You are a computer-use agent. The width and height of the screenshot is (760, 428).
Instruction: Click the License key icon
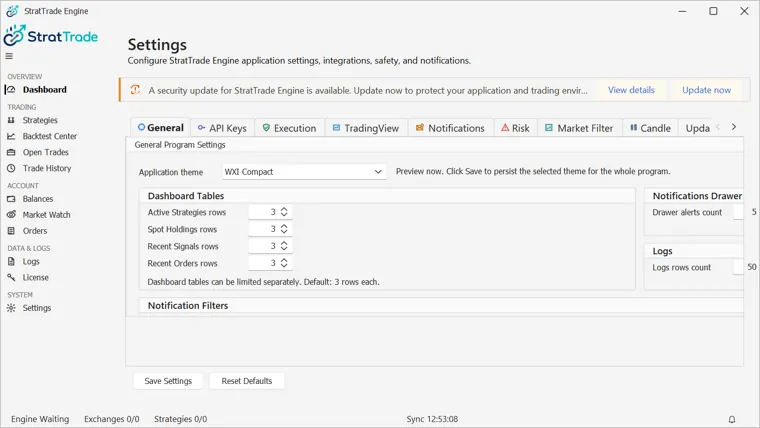[x=11, y=277]
